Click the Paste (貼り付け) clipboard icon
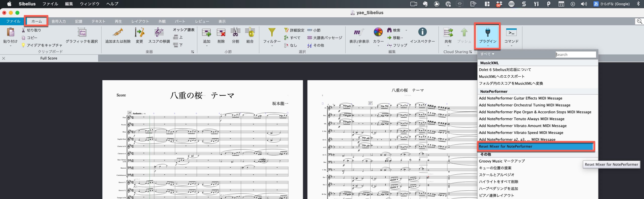The width and height of the screenshot is (644, 199). (10, 33)
